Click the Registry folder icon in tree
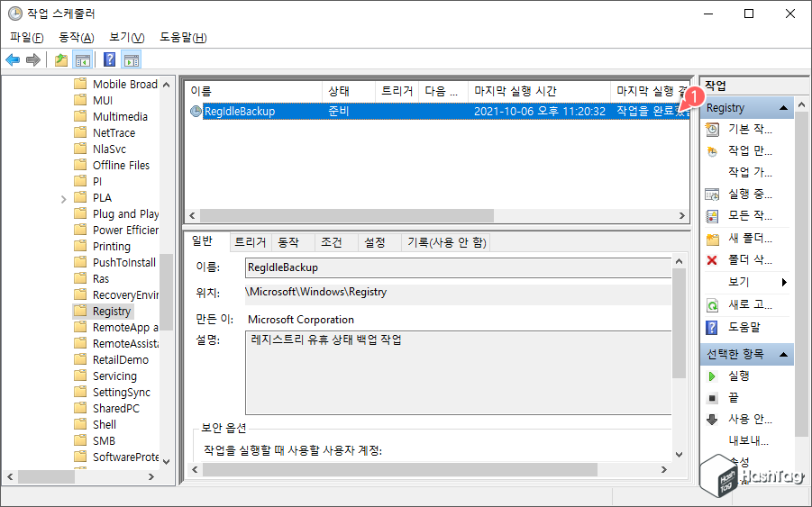812x507 pixels. (80, 311)
